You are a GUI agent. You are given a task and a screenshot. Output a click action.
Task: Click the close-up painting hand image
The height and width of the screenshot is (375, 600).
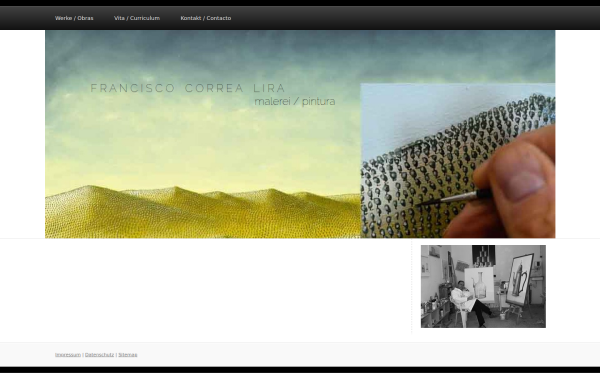tap(458, 160)
